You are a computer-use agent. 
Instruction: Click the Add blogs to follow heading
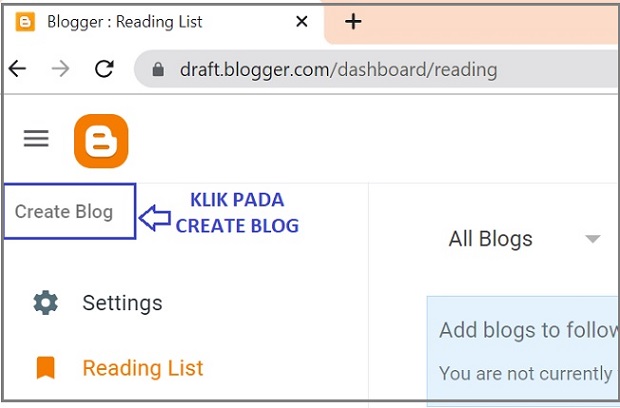pyautogui.click(x=528, y=329)
